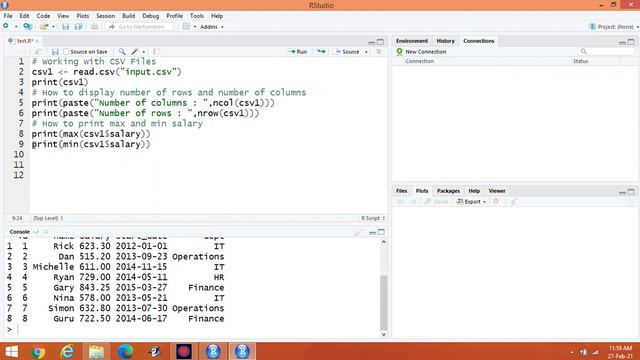This screenshot has height=360, width=640.
Task: Open the View menu
Action: click(63, 16)
